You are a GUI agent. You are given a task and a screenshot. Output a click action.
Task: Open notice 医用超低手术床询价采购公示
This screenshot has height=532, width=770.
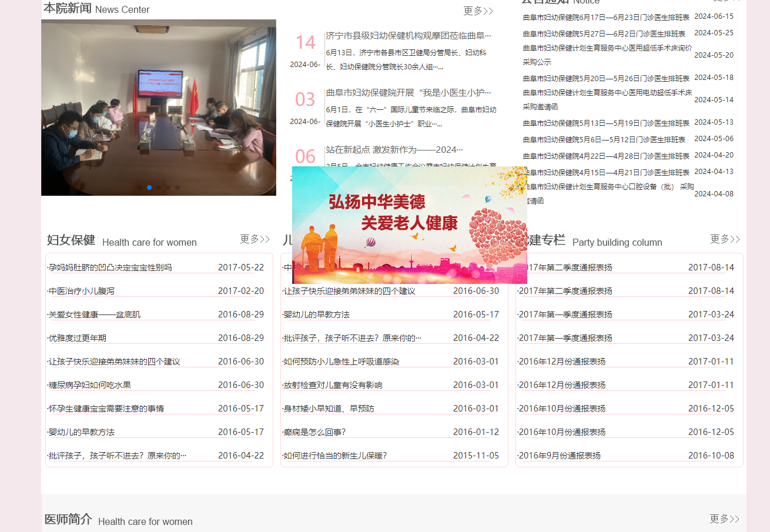[607, 55]
